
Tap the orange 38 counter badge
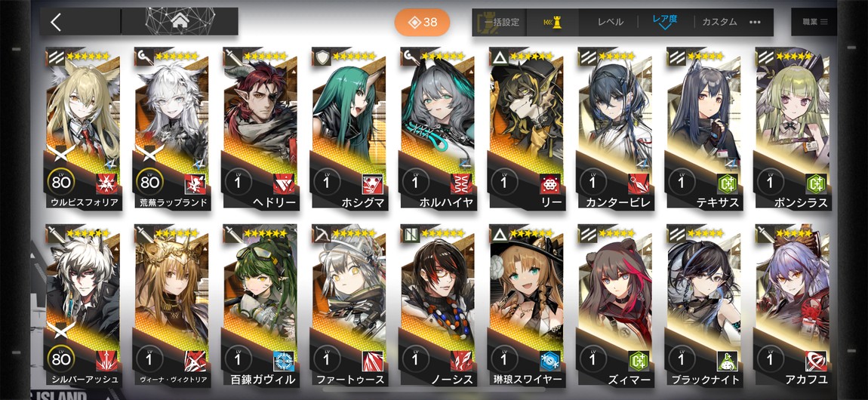(423, 22)
